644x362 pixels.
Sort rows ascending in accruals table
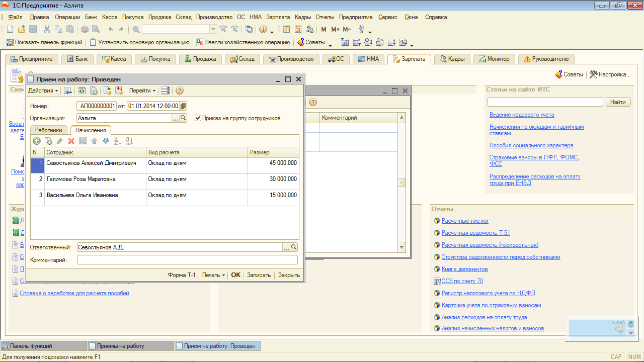coord(118,141)
